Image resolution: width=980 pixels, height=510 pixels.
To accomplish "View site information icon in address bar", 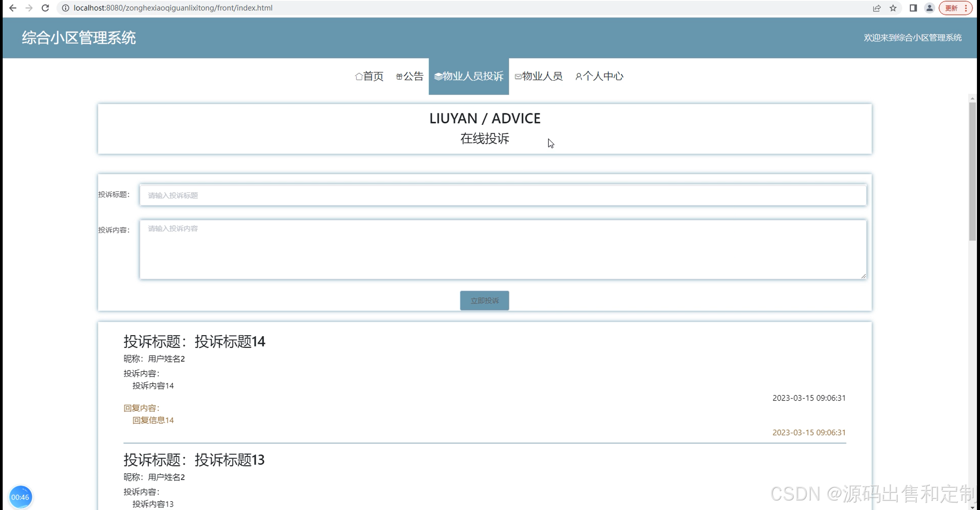I will (65, 8).
